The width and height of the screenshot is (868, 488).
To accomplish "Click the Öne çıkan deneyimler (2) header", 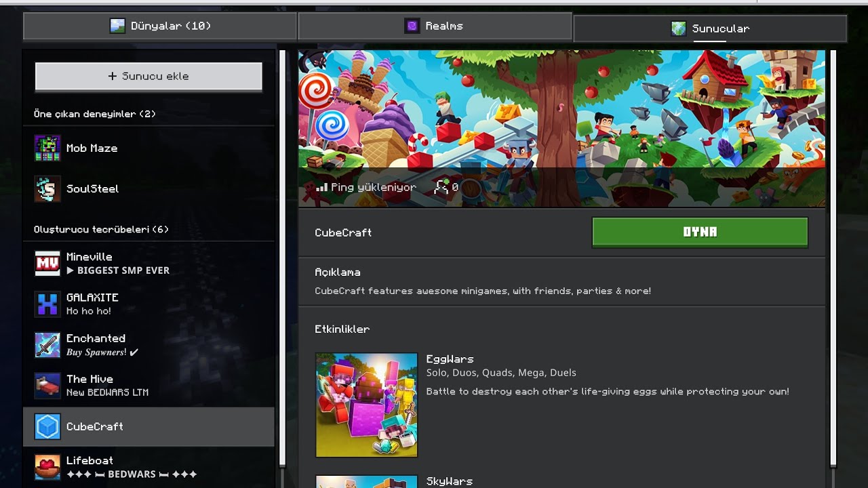I will coord(95,114).
